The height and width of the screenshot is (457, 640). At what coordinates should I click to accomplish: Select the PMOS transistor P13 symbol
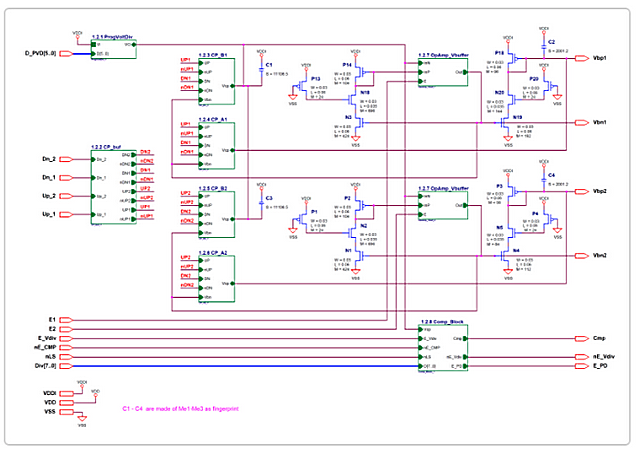click(x=303, y=86)
